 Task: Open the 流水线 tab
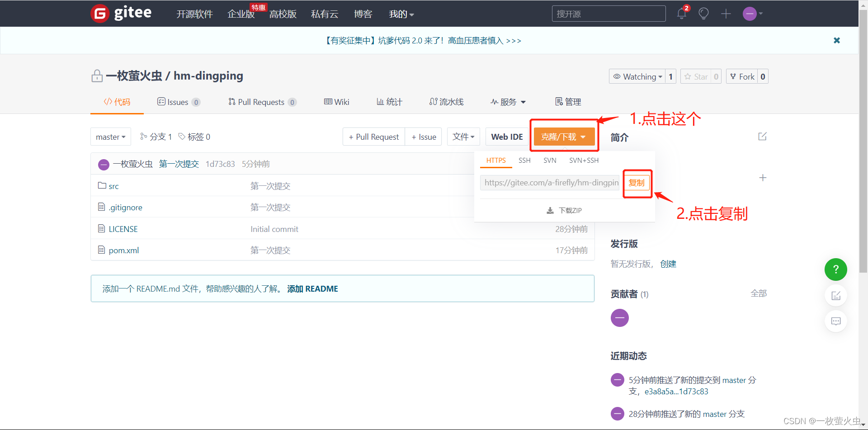pos(446,102)
